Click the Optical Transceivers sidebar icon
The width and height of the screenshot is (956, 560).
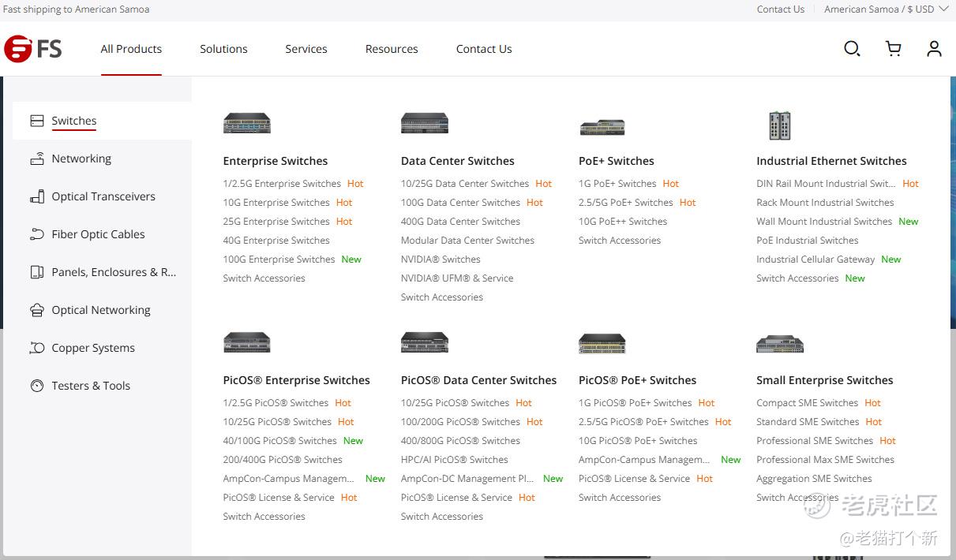(37, 196)
